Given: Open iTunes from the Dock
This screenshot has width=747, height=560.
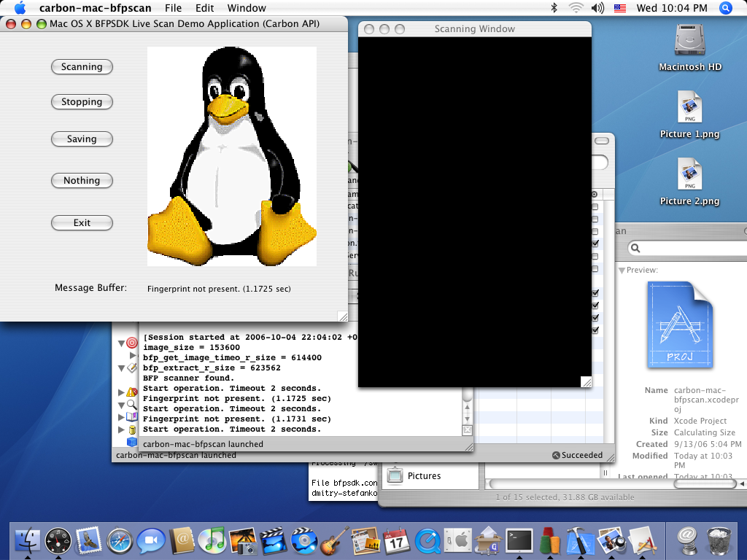Looking at the screenshot, I should pyautogui.click(x=212, y=540).
